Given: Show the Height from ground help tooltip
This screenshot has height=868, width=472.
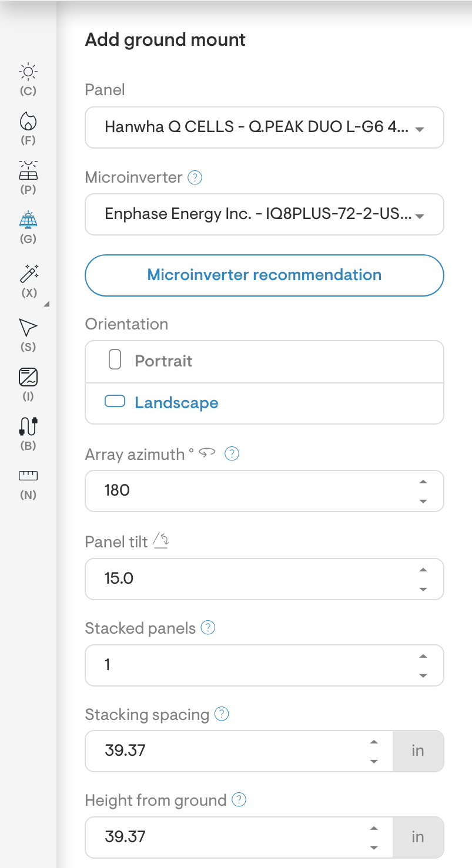Looking at the screenshot, I should [x=239, y=800].
